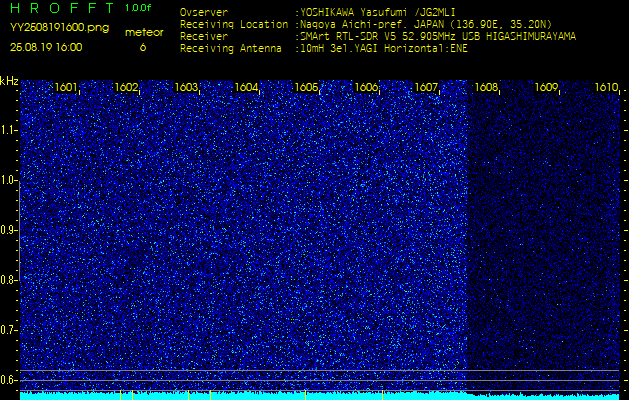The height and width of the screenshot is (400, 629).
Task: Click the 'Ovserver' field label
Action: coord(204,12)
